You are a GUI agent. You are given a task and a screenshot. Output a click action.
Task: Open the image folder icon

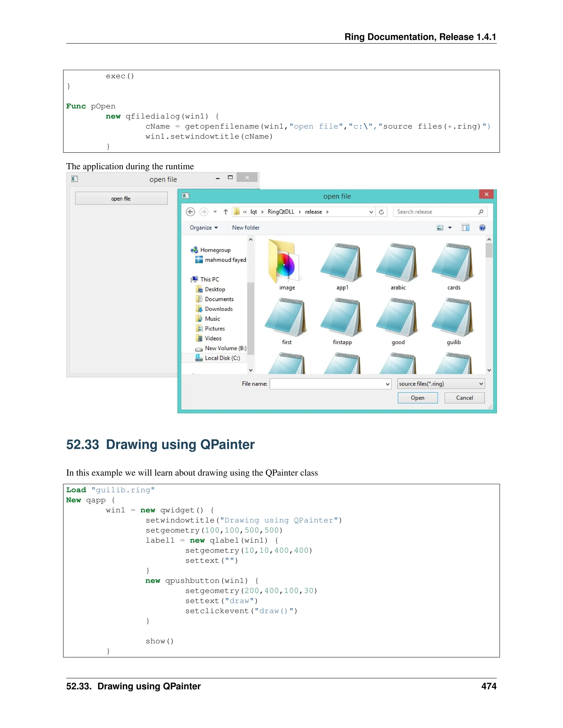point(283,262)
